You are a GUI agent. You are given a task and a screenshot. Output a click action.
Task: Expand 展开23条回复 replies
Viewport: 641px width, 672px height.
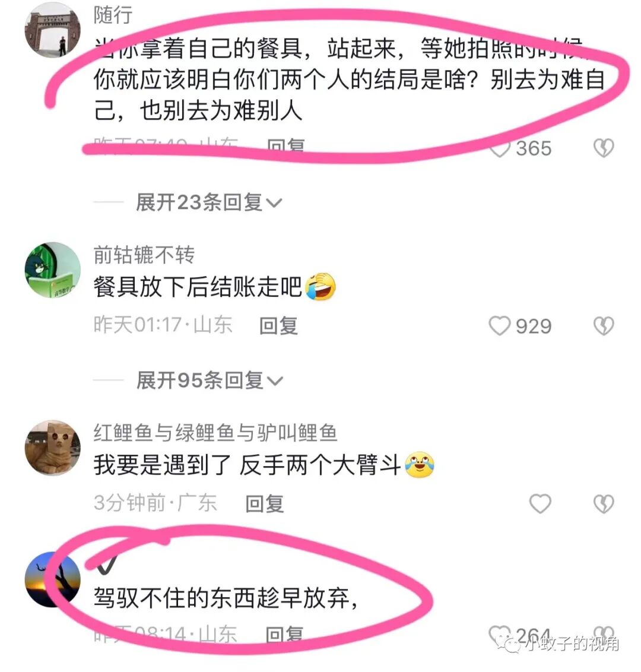coord(209,202)
